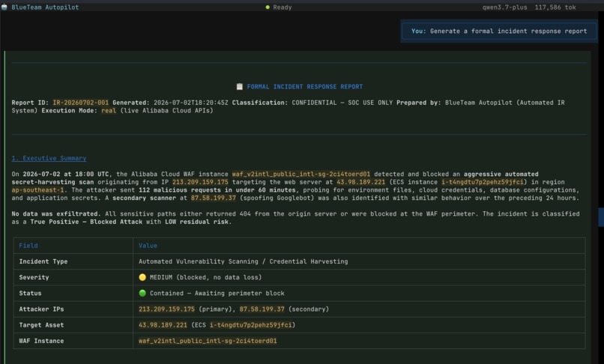Viewport: 604px width, 364px height.
Task: Click the BlueTeam Autopilot app icon
Action: pos(4,7)
